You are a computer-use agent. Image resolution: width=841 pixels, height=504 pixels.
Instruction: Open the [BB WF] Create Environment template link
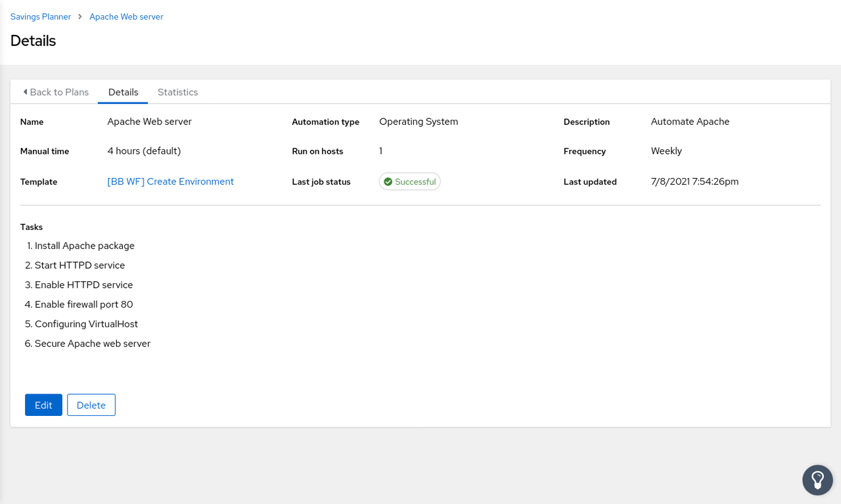170,181
